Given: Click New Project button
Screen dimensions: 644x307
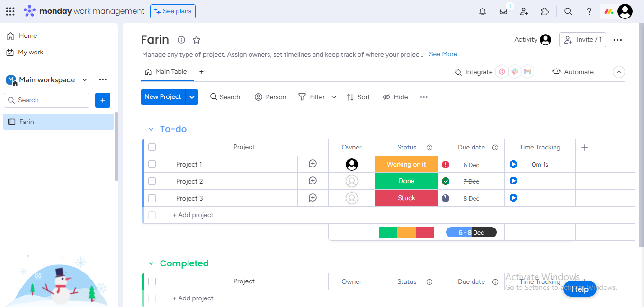Looking at the screenshot, I should point(163,97).
